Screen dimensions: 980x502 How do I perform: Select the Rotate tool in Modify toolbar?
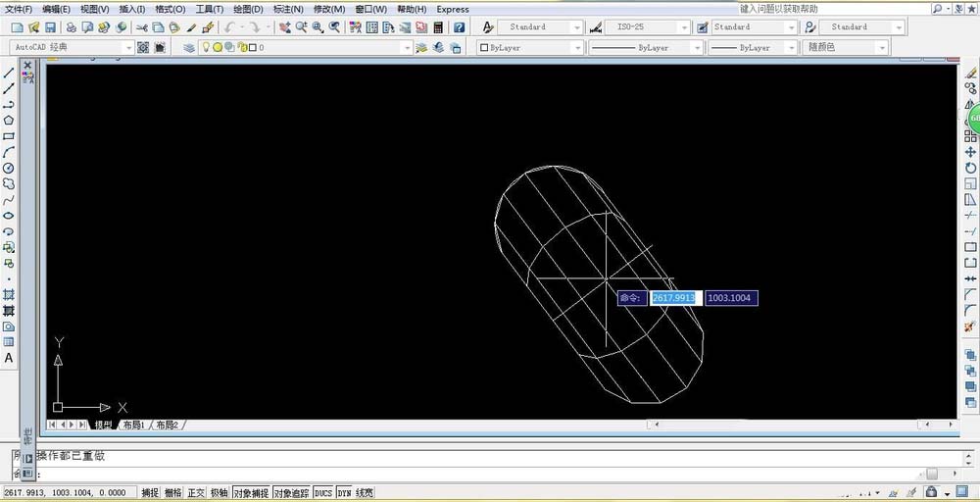(x=970, y=168)
